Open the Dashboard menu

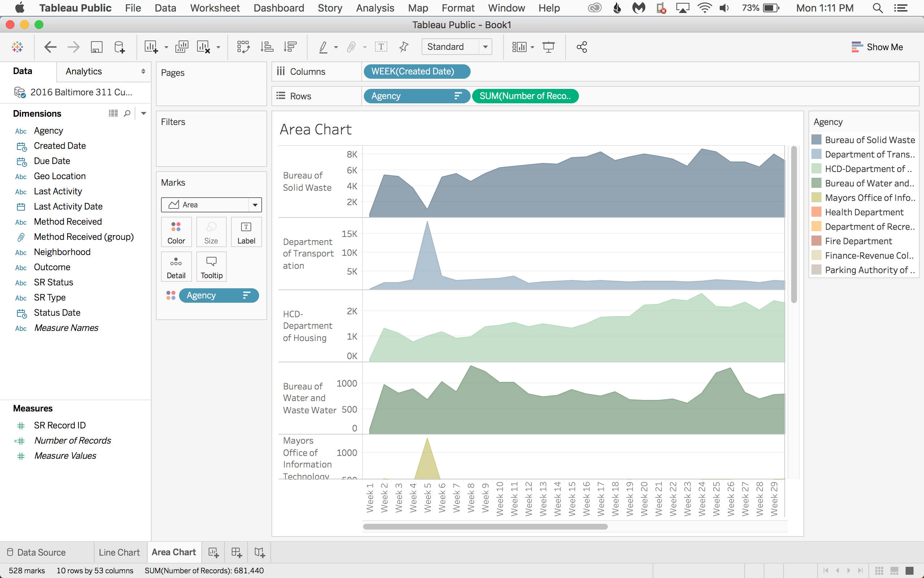(279, 8)
